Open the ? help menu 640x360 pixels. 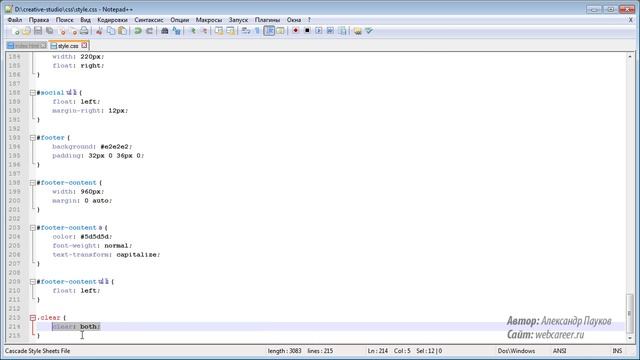click(x=309, y=20)
